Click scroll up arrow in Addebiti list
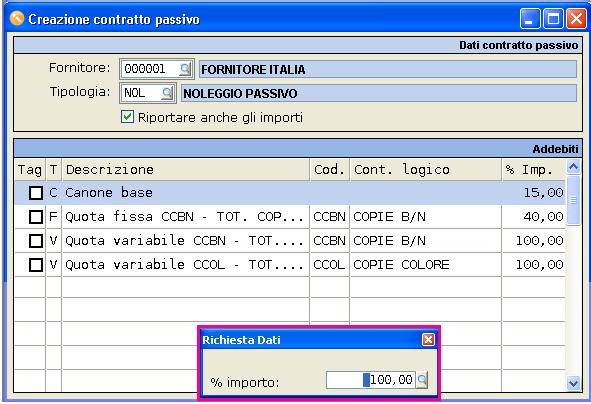591x404 pixels. click(573, 167)
